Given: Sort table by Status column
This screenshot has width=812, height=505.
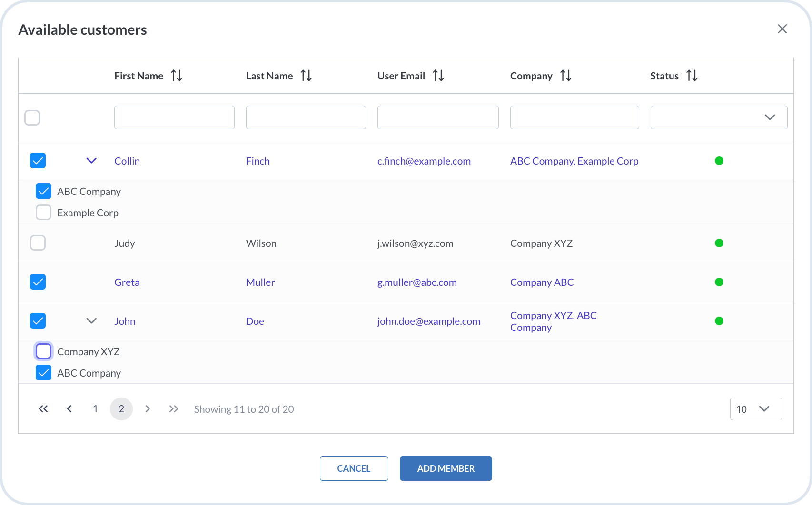Looking at the screenshot, I should coord(692,76).
